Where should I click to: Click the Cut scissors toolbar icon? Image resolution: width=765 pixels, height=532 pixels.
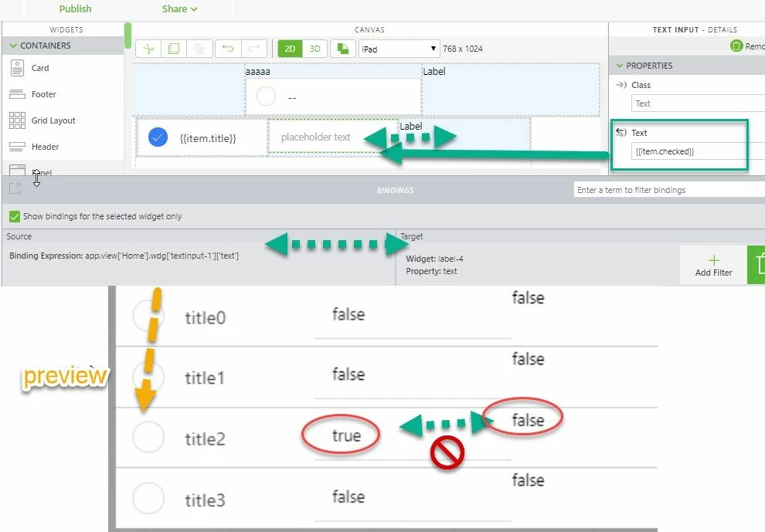point(148,49)
